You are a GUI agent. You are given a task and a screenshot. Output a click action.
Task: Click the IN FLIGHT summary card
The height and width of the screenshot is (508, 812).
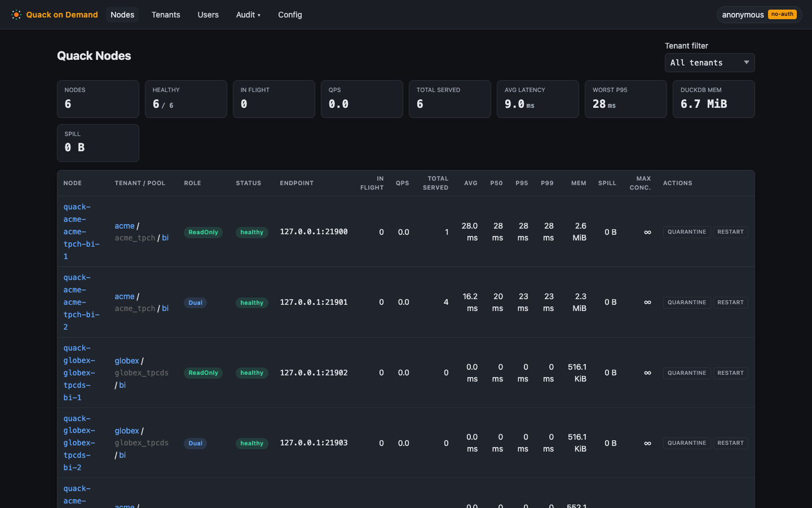(274, 99)
